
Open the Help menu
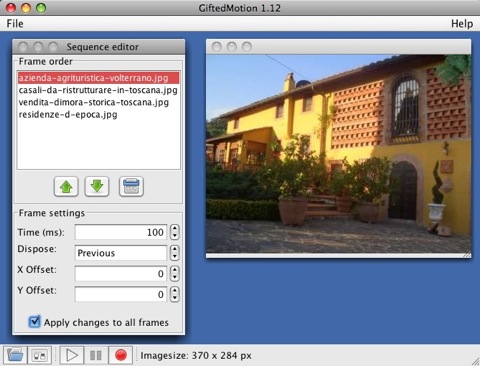point(462,24)
